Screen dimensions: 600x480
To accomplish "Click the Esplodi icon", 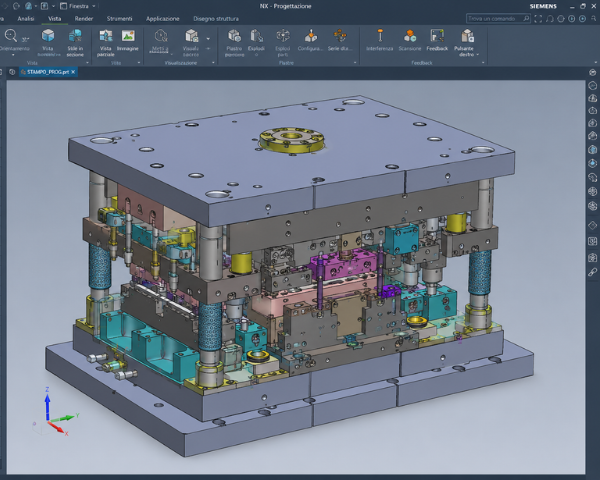I will 256,36.
